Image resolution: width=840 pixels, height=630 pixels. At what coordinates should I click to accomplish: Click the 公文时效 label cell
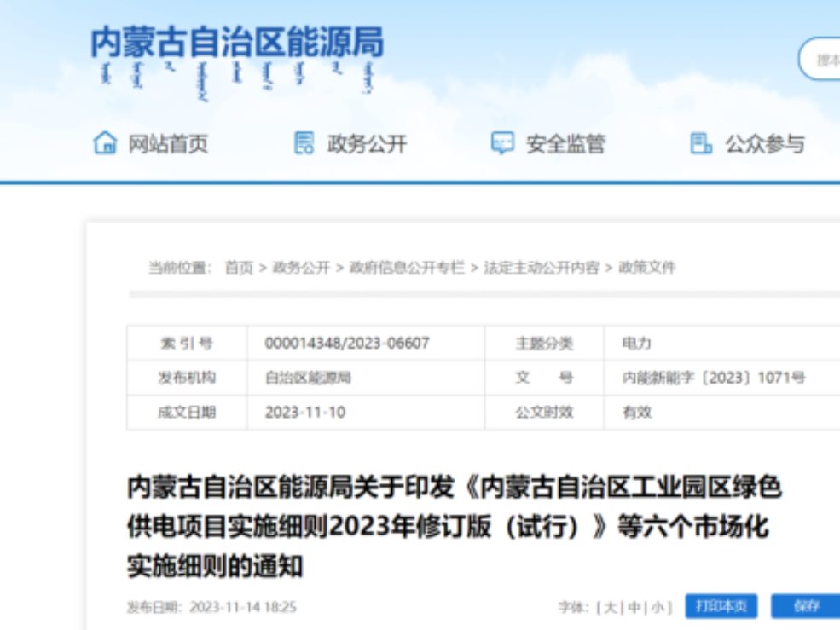[544, 412]
